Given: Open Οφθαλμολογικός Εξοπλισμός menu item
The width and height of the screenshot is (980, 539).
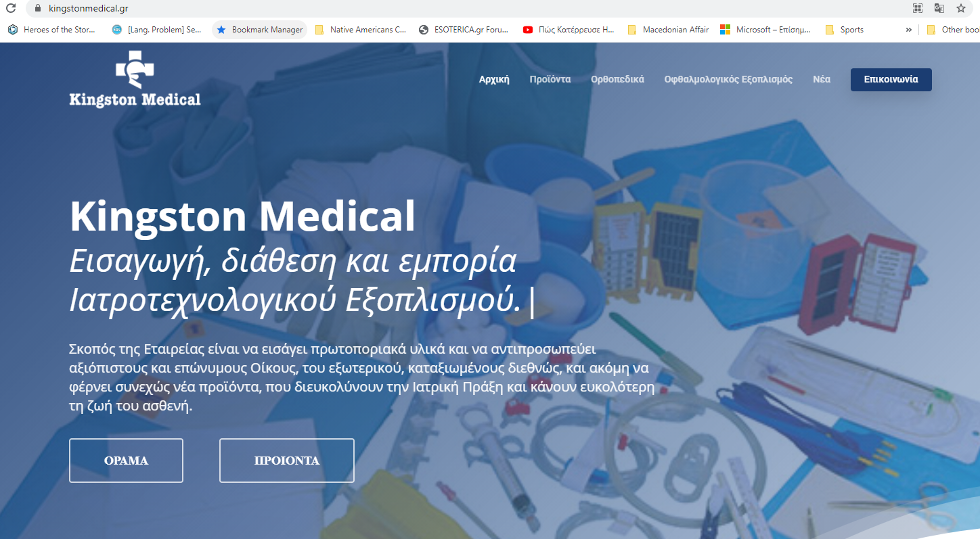Looking at the screenshot, I should click(728, 79).
